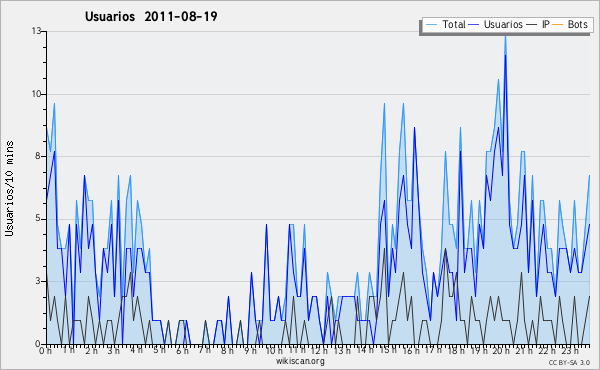Select the 'Total' legend label
The width and height of the screenshot is (600, 370).
453,24
